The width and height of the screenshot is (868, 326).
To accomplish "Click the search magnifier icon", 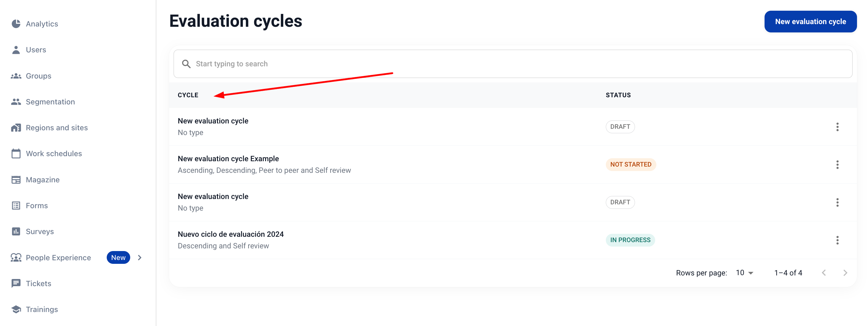I will (186, 64).
